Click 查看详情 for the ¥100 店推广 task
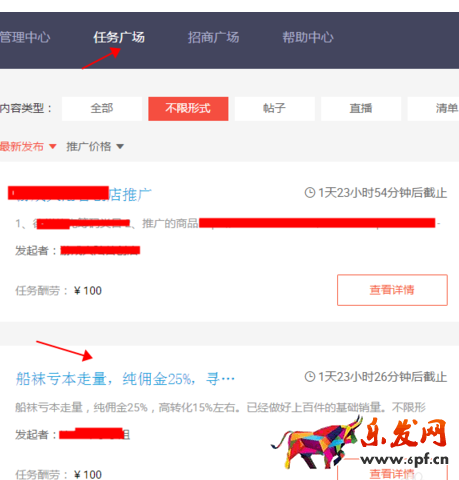The height and width of the screenshot is (480, 459). 392,290
